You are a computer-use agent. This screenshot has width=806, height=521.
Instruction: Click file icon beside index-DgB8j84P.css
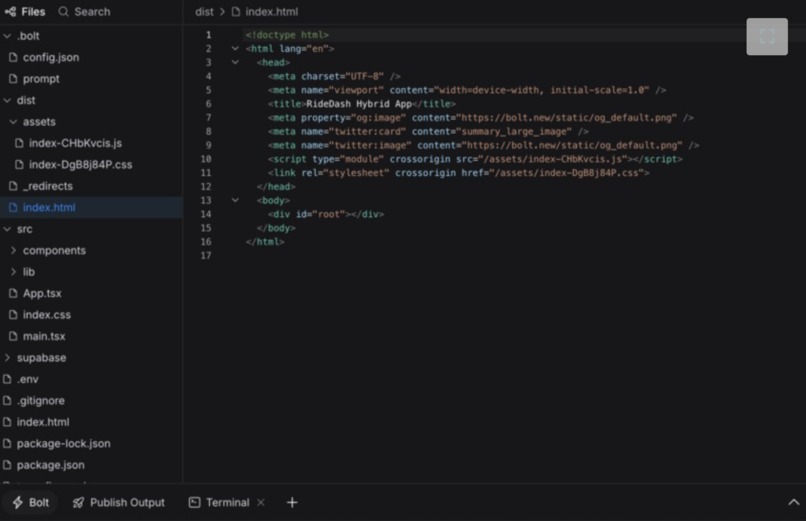tap(20, 164)
